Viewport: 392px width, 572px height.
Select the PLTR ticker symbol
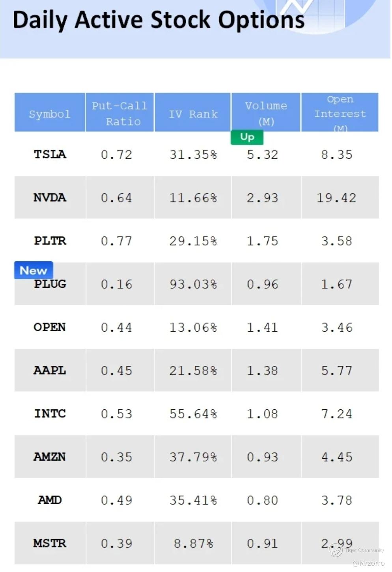[x=50, y=241]
